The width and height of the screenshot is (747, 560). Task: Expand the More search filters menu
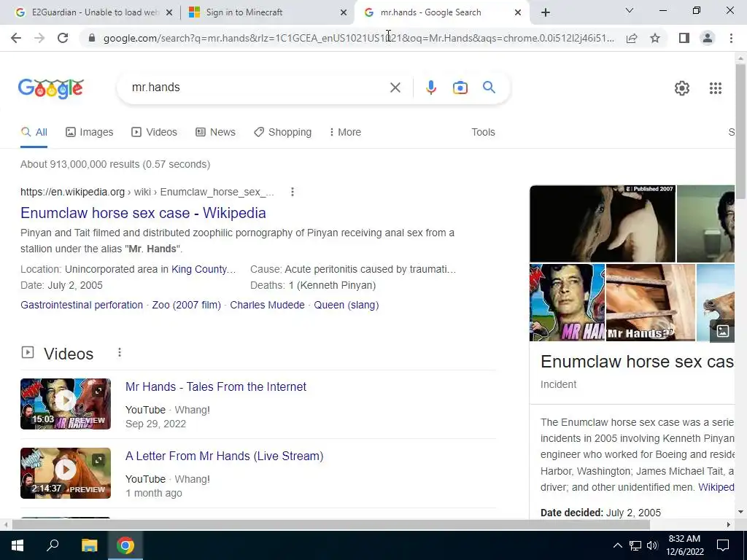coord(345,133)
